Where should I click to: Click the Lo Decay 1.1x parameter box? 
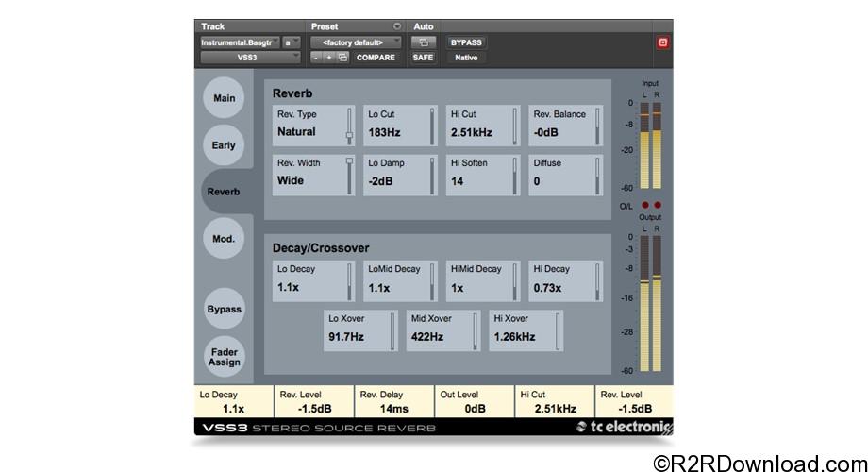tap(313, 281)
